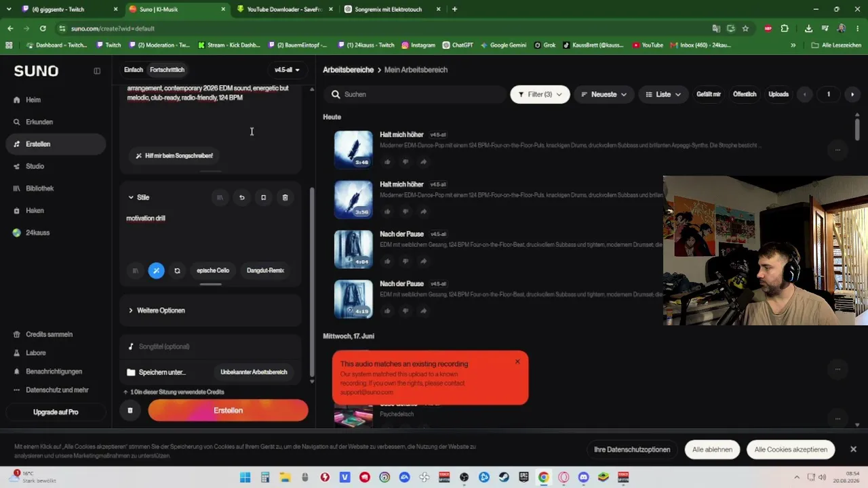Click Alle ablehnen in the cookie banner

(x=712, y=449)
